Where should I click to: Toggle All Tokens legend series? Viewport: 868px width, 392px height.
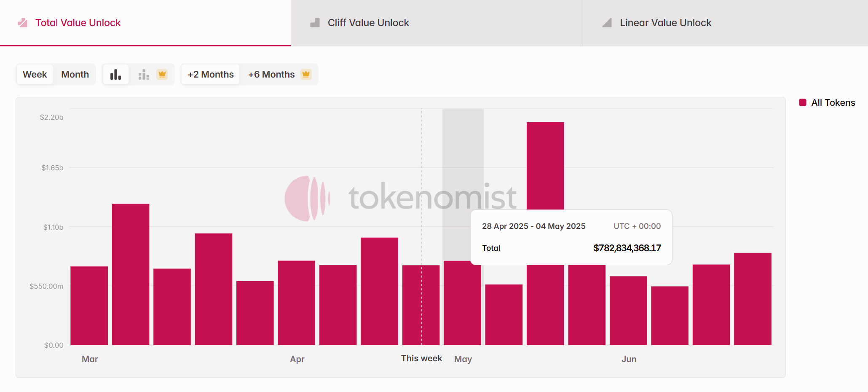(833, 103)
